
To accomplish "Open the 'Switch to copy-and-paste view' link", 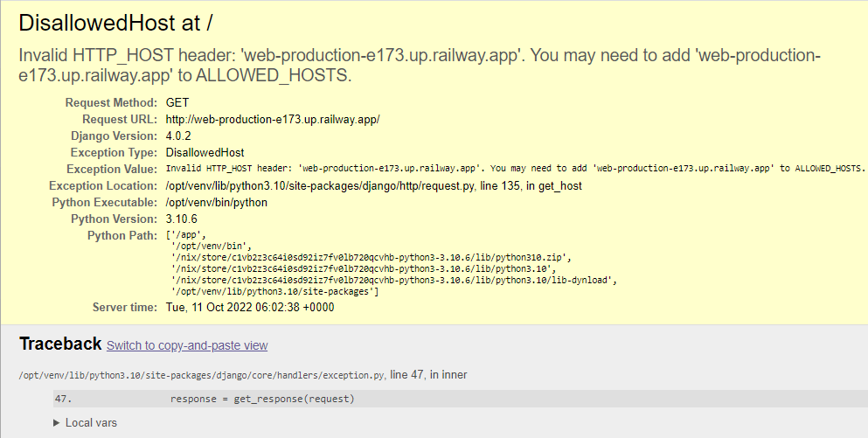I will [187, 345].
